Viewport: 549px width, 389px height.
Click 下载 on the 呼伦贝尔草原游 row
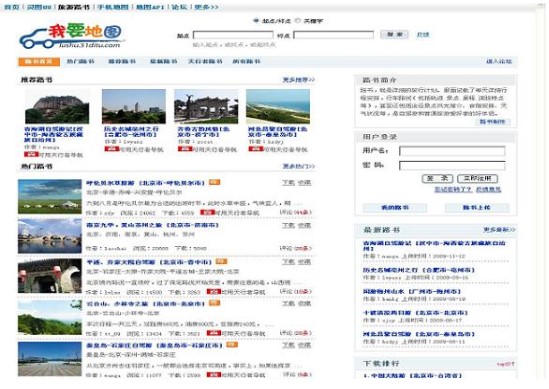(x=289, y=183)
